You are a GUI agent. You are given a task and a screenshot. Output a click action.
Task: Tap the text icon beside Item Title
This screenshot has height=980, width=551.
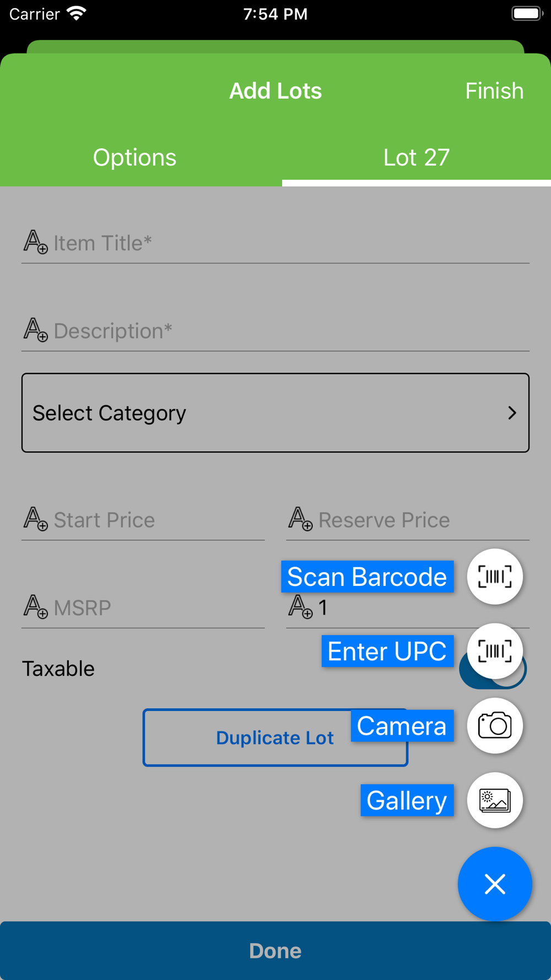coord(35,242)
